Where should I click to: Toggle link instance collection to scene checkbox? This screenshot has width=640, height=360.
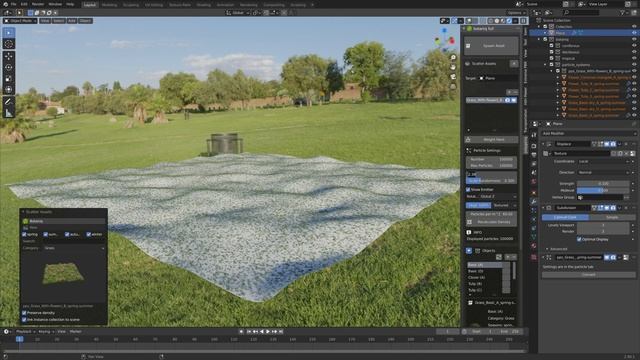coord(24,320)
